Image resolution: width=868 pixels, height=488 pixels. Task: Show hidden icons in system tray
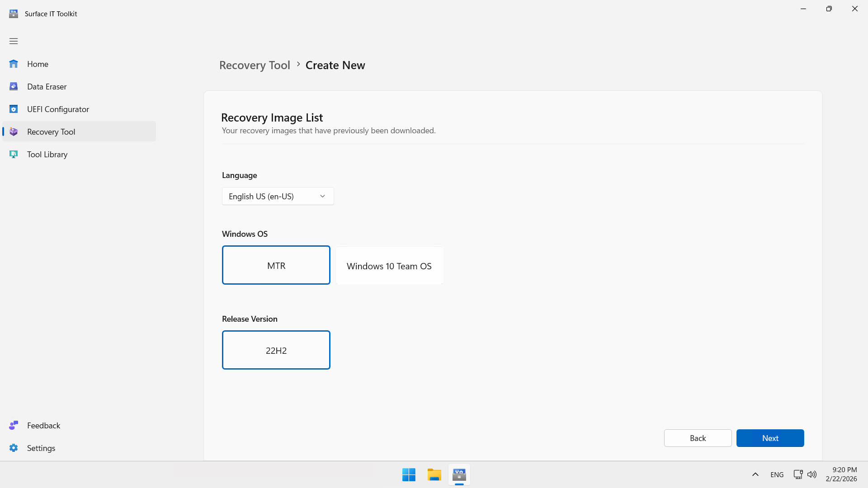click(755, 474)
